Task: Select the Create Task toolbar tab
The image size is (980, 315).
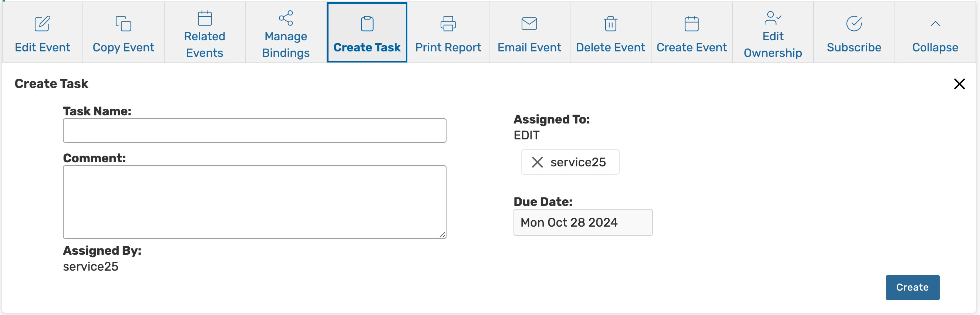Action: click(367, 33)
